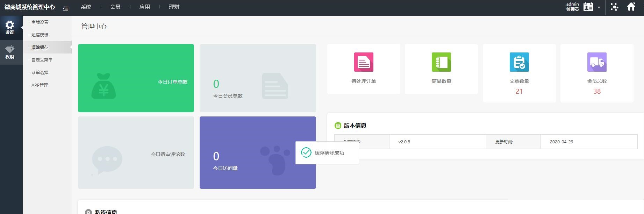Go to the home house icon
644x214 pixels.
(631, 7)
